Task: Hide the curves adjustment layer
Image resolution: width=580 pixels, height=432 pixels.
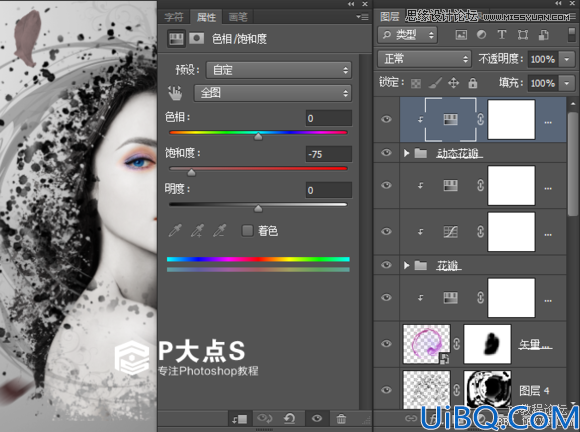Action: click(x=387, y=232)
